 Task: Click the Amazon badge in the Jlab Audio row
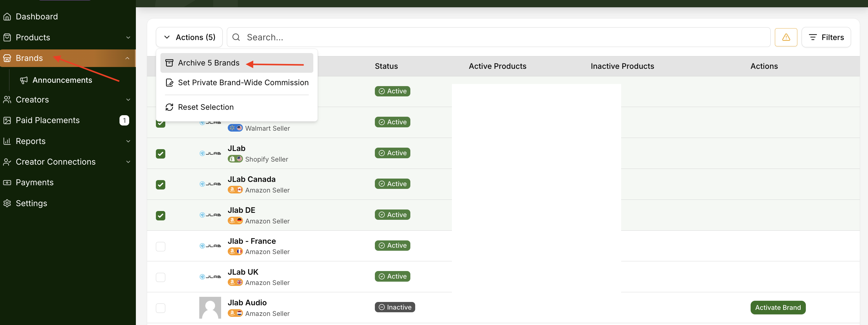point(235,313)
